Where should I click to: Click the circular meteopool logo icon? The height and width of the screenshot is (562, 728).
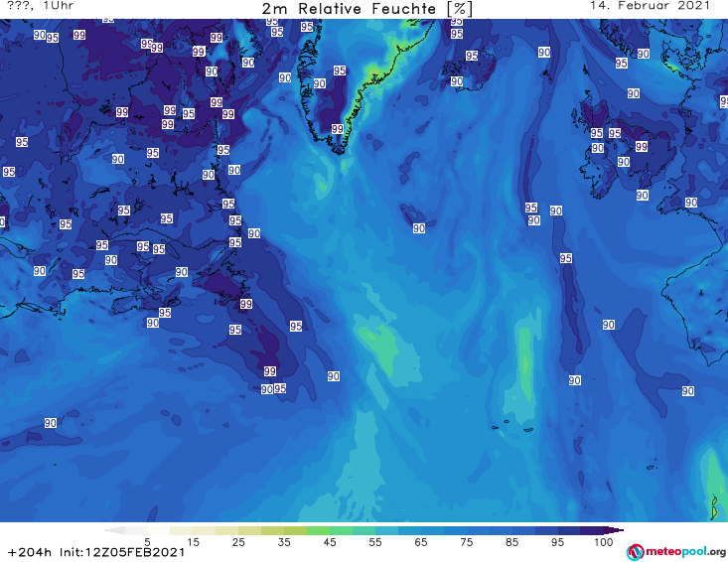pyautogui.click(x=635, y=552)
